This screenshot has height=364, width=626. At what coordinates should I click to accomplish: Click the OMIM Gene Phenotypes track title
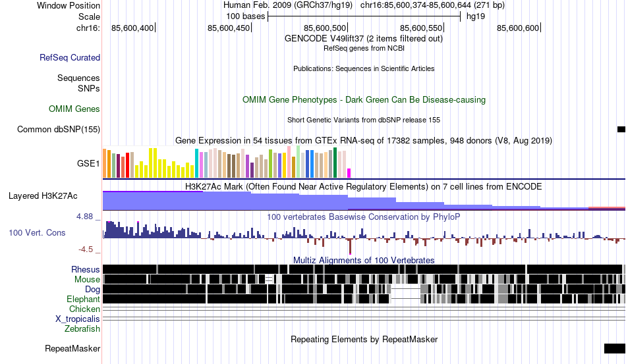coord(364,99)
